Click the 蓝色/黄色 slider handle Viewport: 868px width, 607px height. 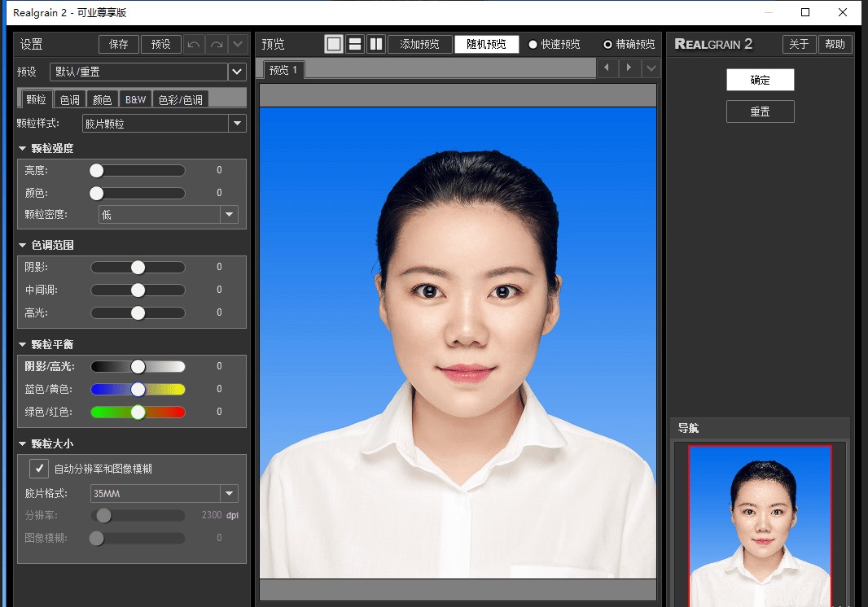tap(138, 390)
